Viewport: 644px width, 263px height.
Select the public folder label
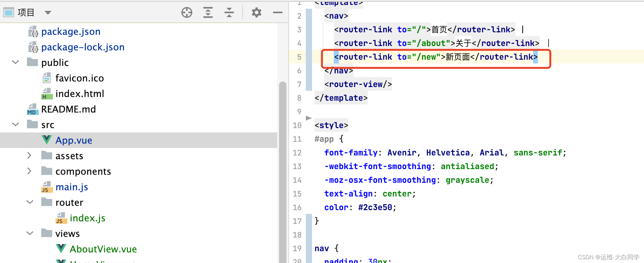coord(55,63)
